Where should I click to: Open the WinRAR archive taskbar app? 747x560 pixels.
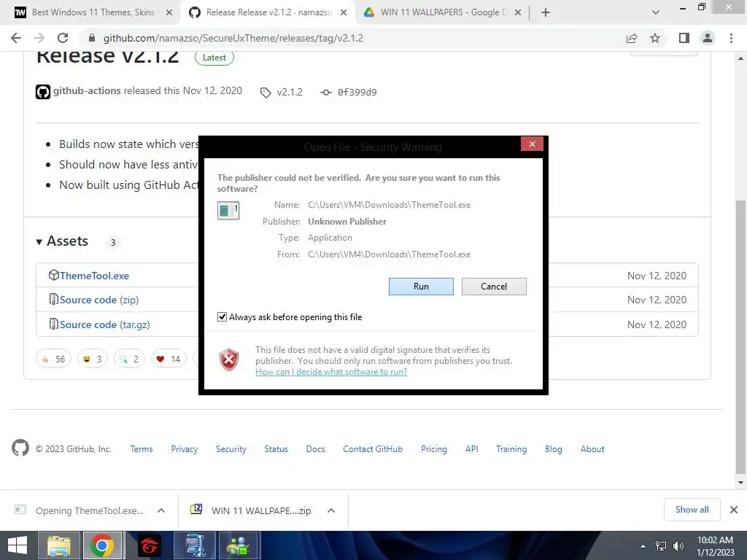click(196, 545)
